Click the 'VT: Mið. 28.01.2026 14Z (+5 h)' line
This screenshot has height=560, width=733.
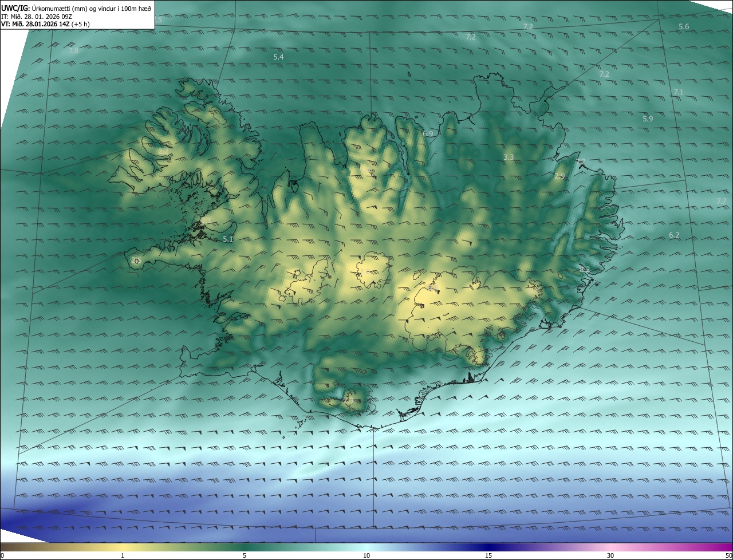45,24
